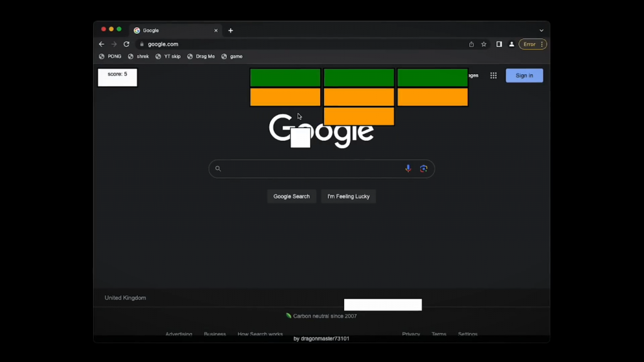This screenshot has width=644, height=362.
Task: Expand the tab search chevron
Action: click(x=541, y=30)
